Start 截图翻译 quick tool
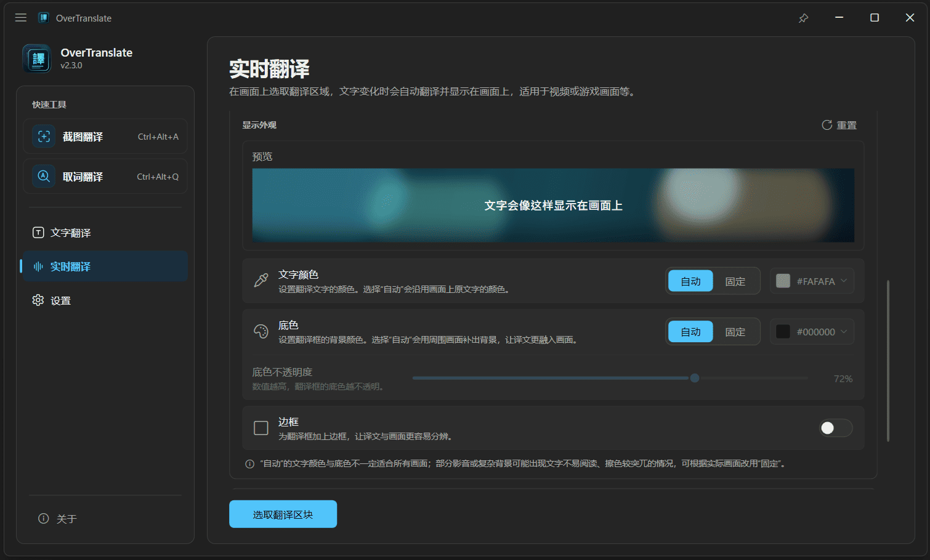Image resolution: width=930 pixels, height=560 pixels. coord(105,137)
